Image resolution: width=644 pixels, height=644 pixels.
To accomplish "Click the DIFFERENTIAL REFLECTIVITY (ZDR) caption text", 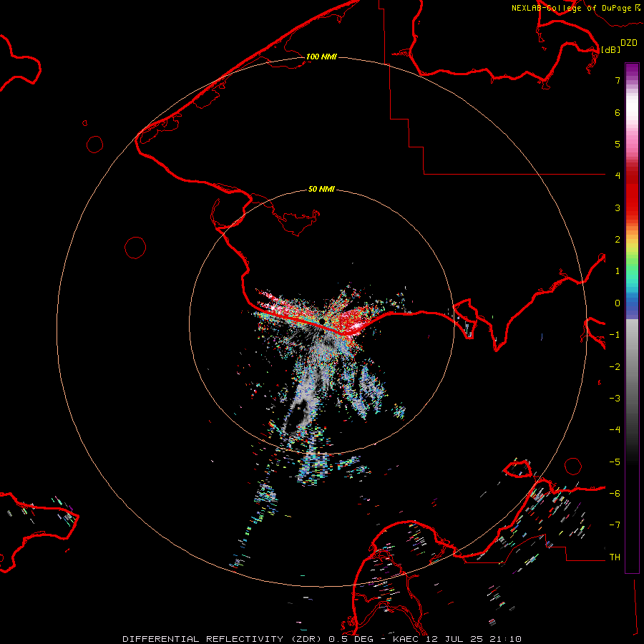I will [223, 639].
